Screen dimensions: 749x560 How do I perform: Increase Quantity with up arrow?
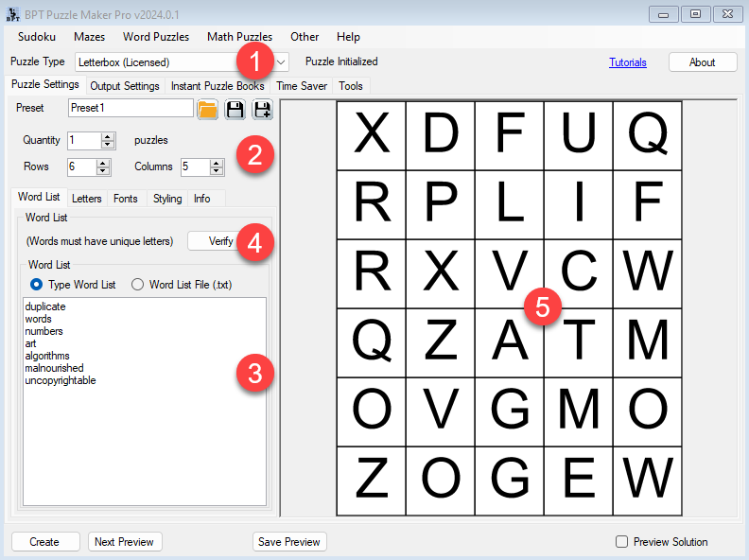pyautogui.click(x=108, y=136)
